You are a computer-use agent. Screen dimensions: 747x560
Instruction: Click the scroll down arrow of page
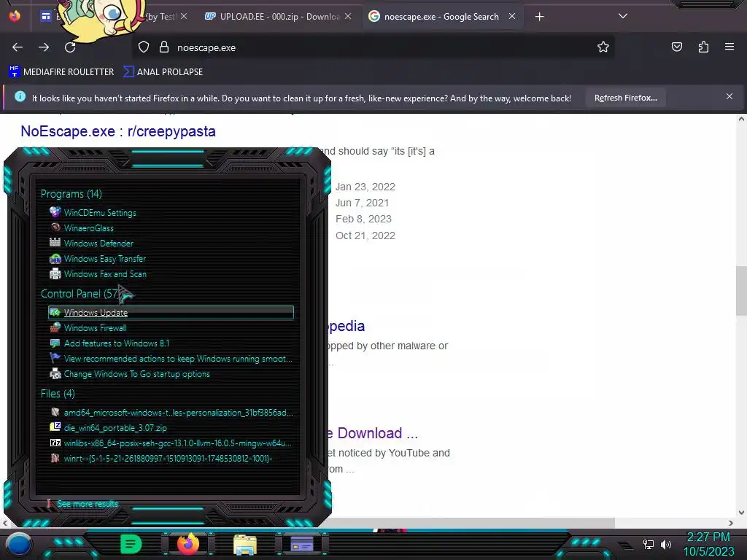click(741, 513)
